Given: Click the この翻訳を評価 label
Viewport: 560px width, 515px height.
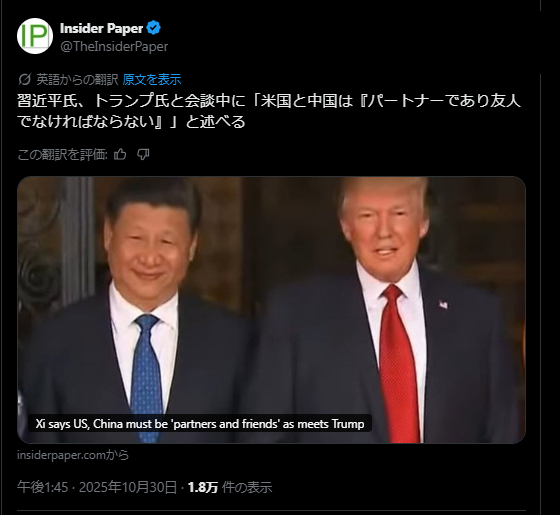Looking at the screenshot, I should coord(62,155).
